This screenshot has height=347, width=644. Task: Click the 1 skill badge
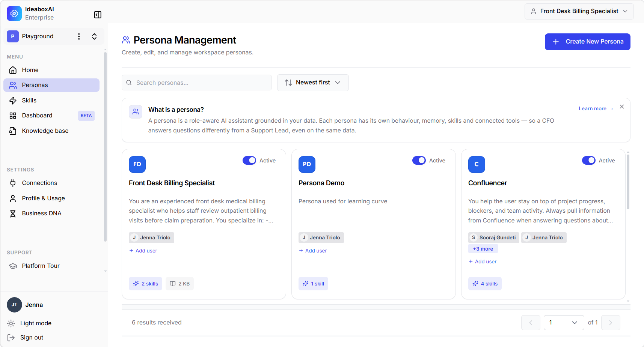click(313, 284)
